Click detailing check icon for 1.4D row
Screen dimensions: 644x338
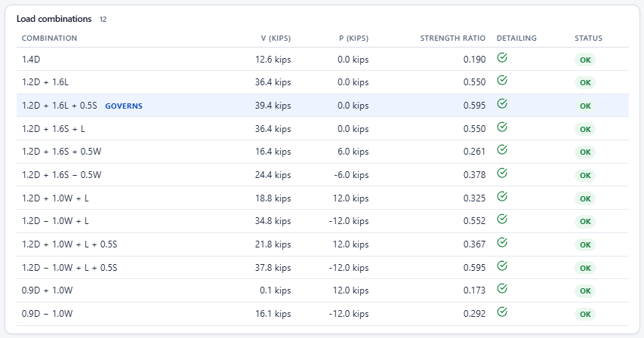(502, 58)
